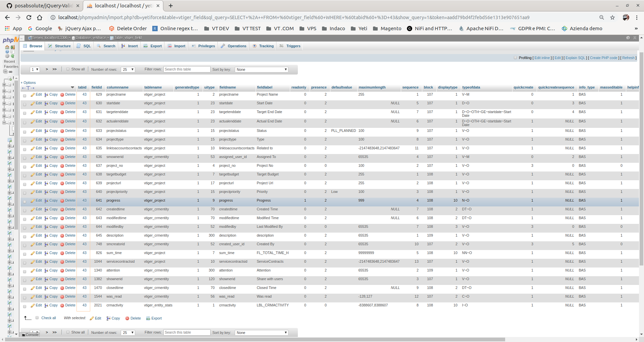The width and height of the screenshot is (644, 342).
Task: Open bottom Sort by key dropdown
Action: 262,333
